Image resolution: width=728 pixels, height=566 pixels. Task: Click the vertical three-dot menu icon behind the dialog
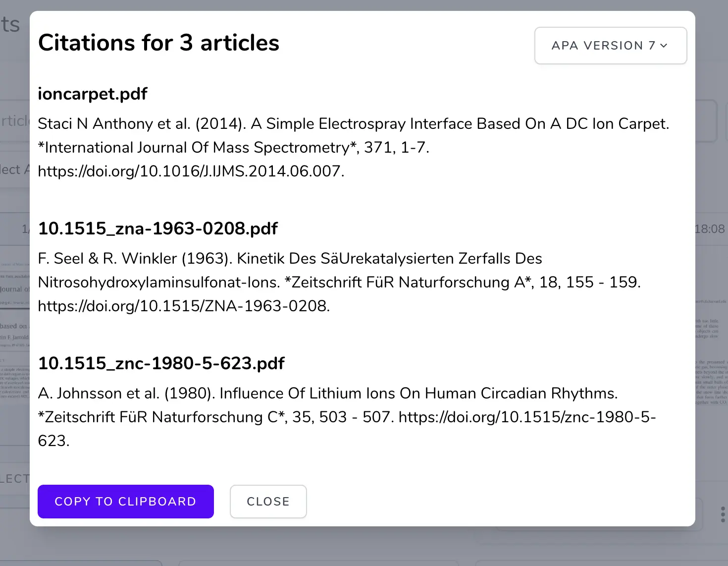click(x=723, y=514)
